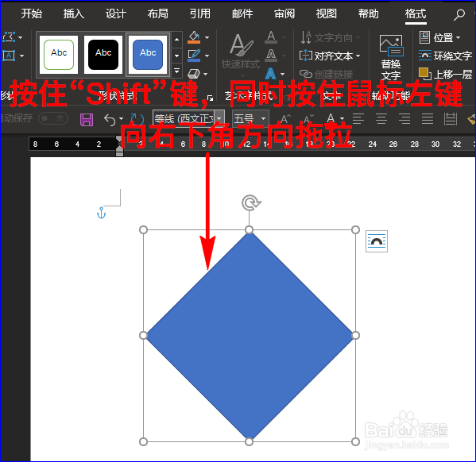Choose the white green-outlined Abc style
The height and width of the screenshot is (462, 476).
(x=59, y=55)
